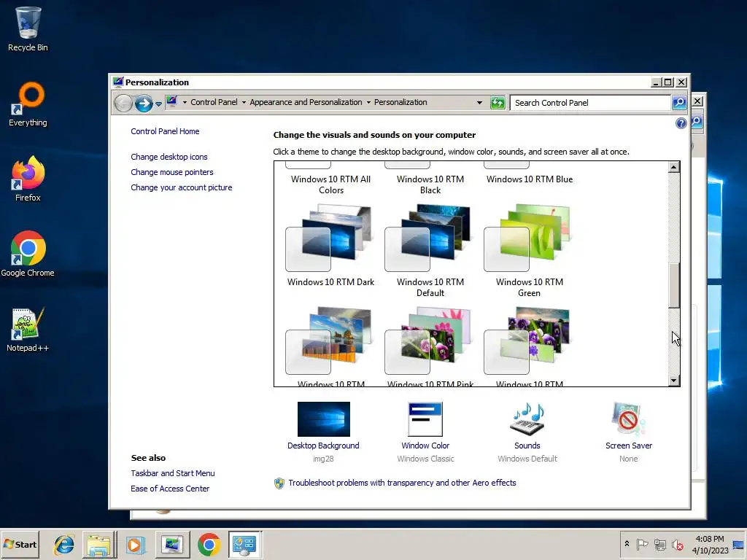The image size is (747, 560).
Task: Click the Sounds link text
Action: 527,446
